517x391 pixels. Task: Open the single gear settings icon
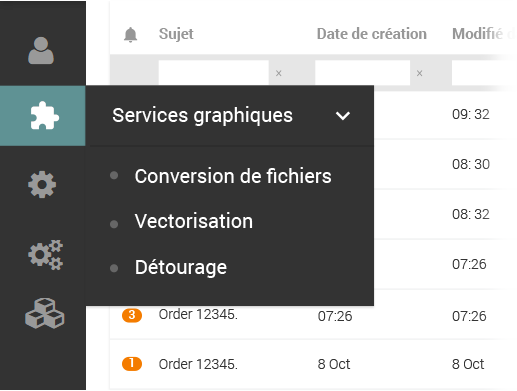tap(42, 185)
